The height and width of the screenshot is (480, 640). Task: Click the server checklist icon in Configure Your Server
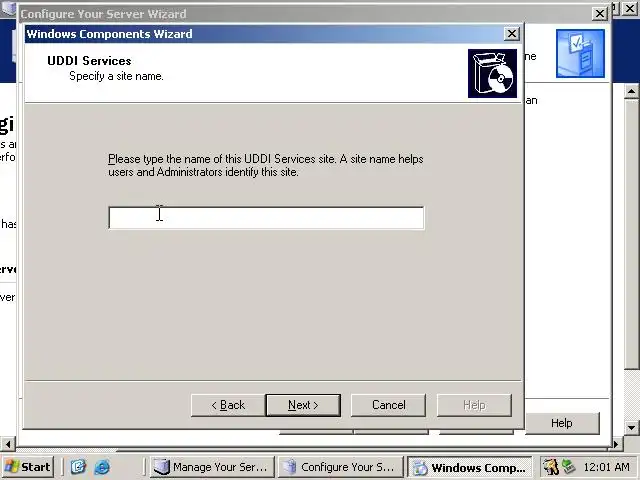pos(580,53)
